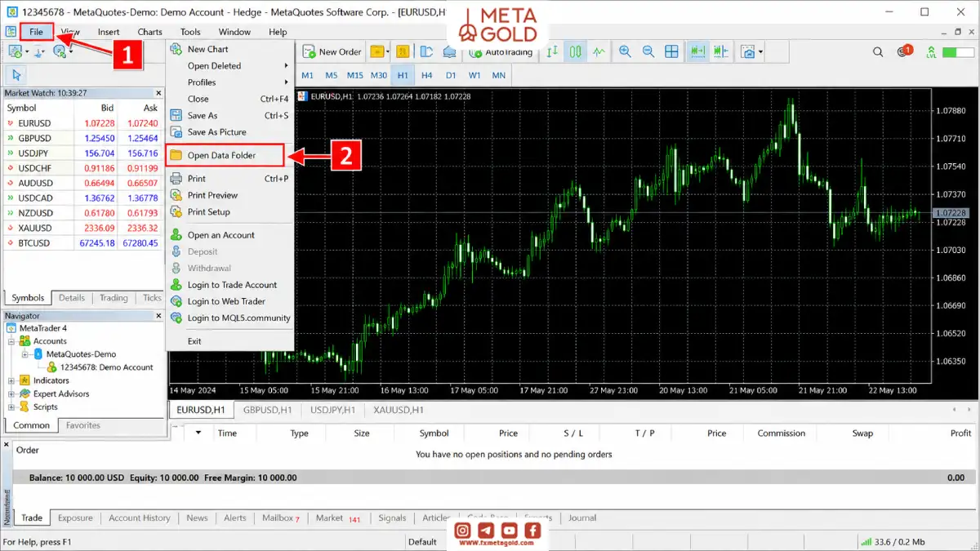
Task: Expand the Indicators tree node
Action: point(11,380)
